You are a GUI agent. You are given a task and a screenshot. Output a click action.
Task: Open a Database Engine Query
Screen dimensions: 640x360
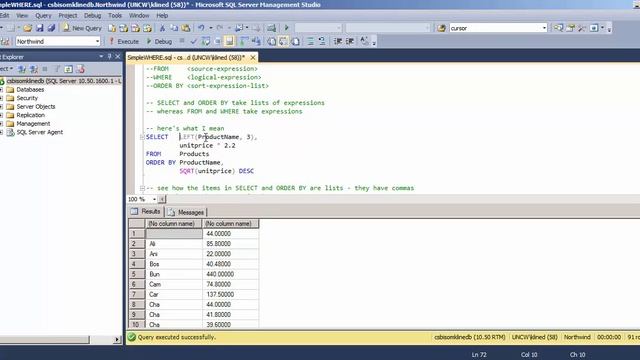point(112,28)
